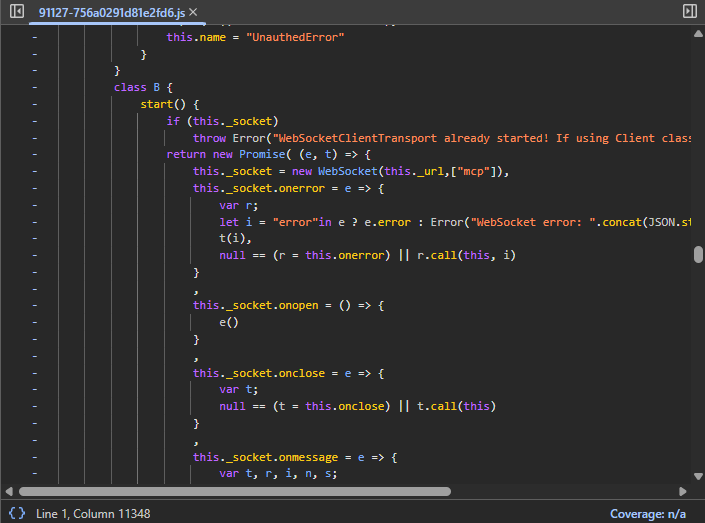Screen dimensions: 705x523
Task: Click the 'class B {' line
Action: 143,87
